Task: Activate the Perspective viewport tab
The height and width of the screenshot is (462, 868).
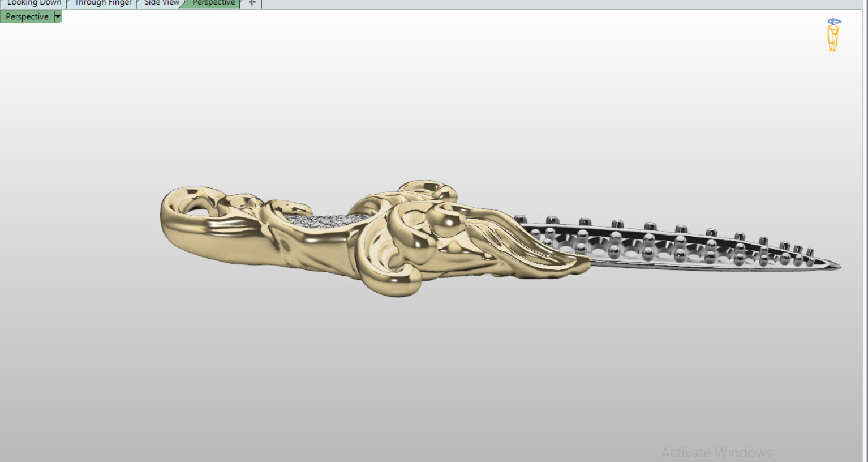Action: point(213,3)
